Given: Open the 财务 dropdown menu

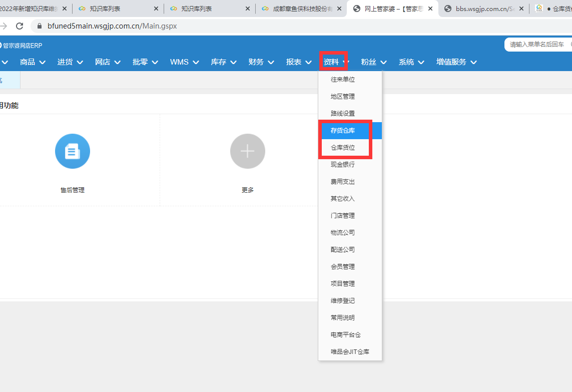Looking at the screenshot, I should [x=261, y=62].
